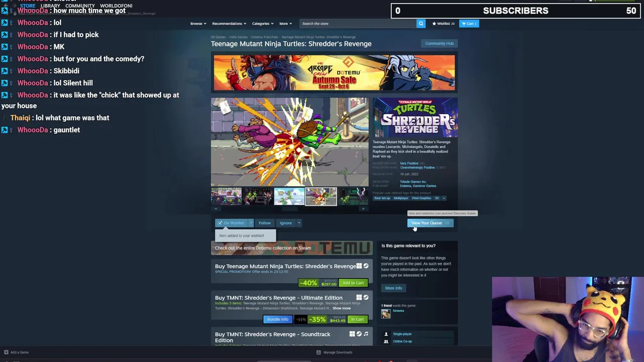This screenshot has height=362, width=644.
Task: Click the music note icon on the Soundtrack Edition row
Action: point(366,334)
